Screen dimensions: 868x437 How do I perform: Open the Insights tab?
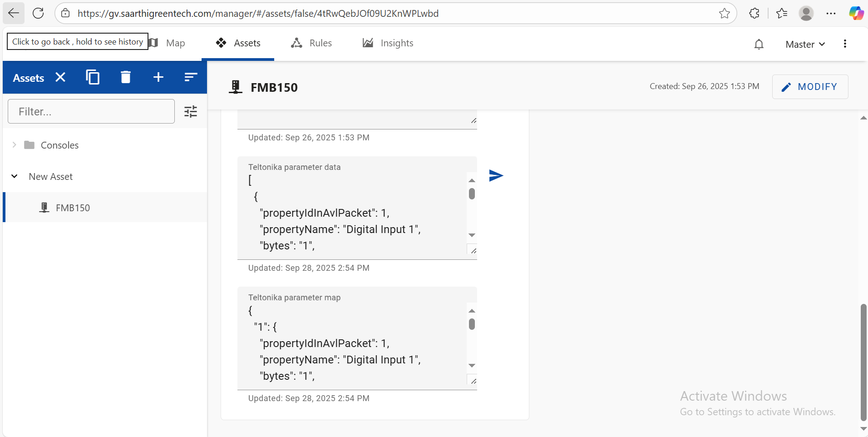[388, 43]
